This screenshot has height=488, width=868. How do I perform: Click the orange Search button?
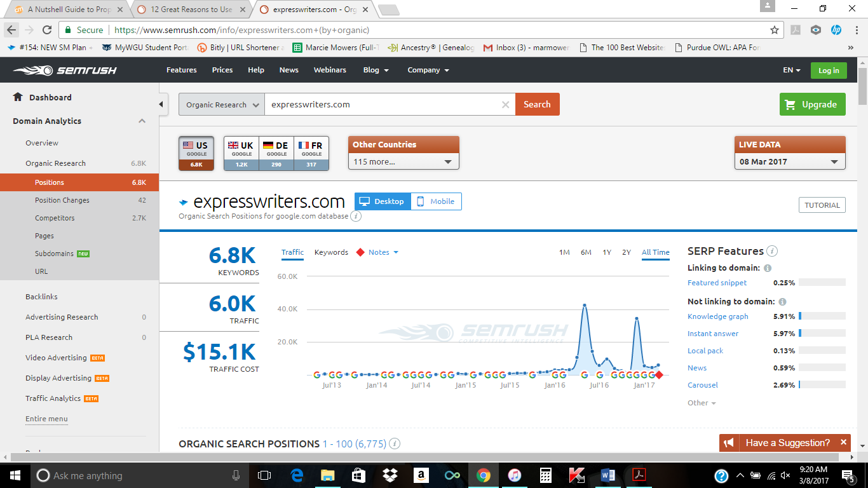(x=537, y=104)
